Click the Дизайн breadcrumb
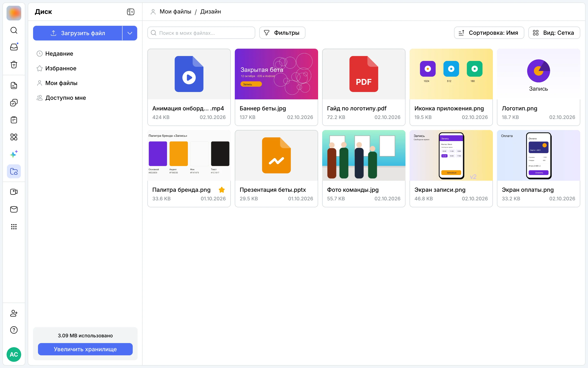Image resolution: width=588 pixels, height=368 pixels. click(x=210, y=11)
